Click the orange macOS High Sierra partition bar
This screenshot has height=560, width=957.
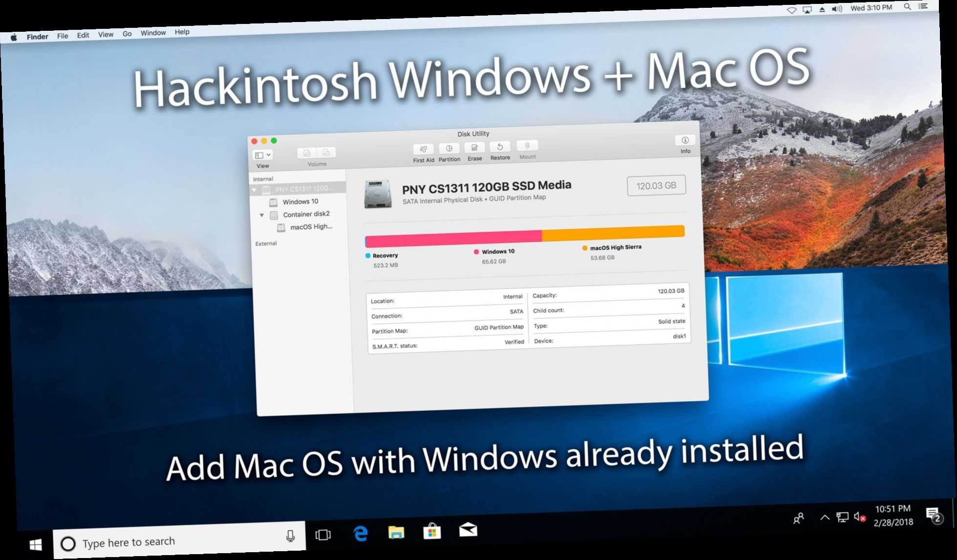click(613, 233)
